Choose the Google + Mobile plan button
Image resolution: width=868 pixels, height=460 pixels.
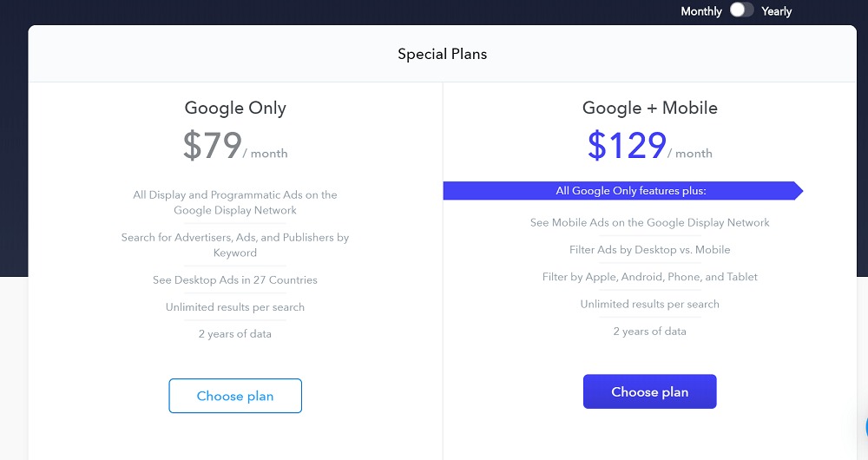[649, 391]
